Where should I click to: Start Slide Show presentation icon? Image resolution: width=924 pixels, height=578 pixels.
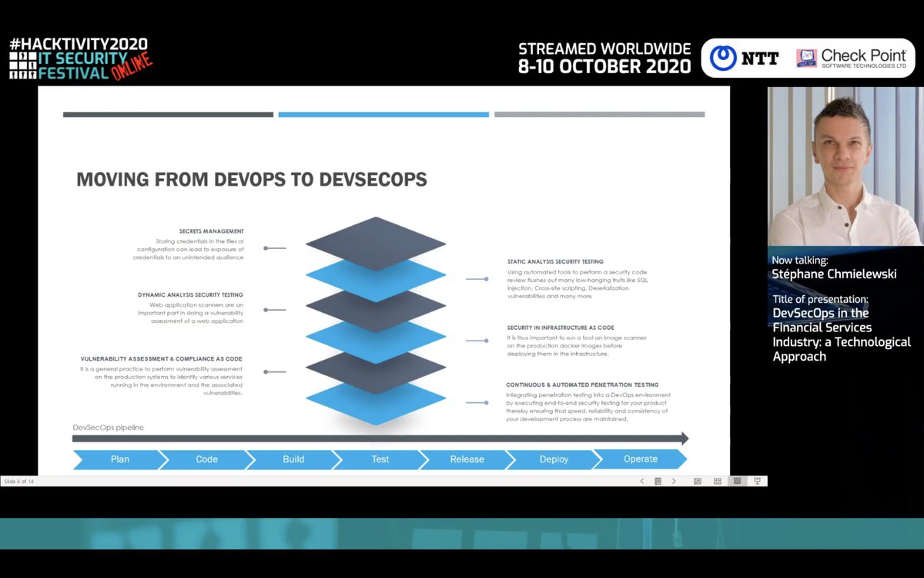[x=757, y=481]
